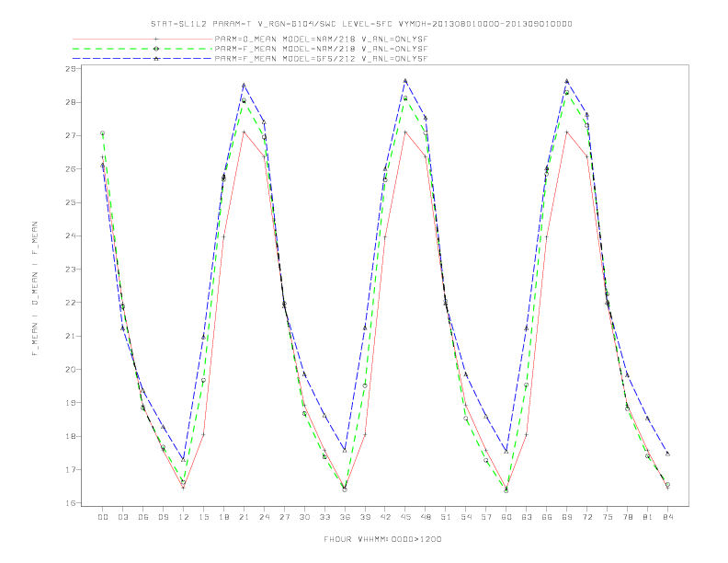Click x-axis forecast hour label 51
Screen dimensions: 728x563
446,517
